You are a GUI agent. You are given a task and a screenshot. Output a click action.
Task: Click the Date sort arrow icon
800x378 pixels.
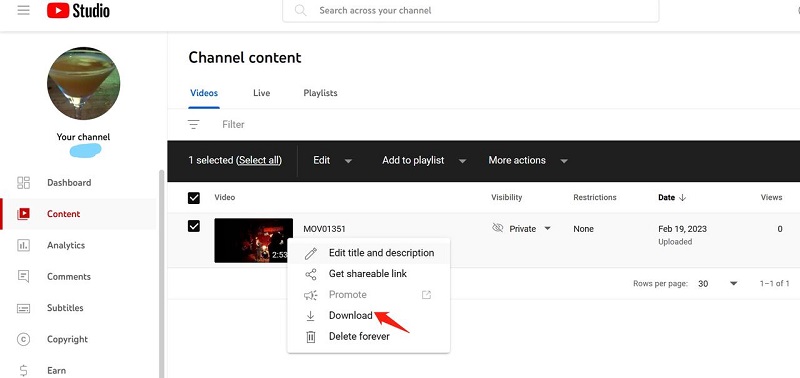[682, 197]
